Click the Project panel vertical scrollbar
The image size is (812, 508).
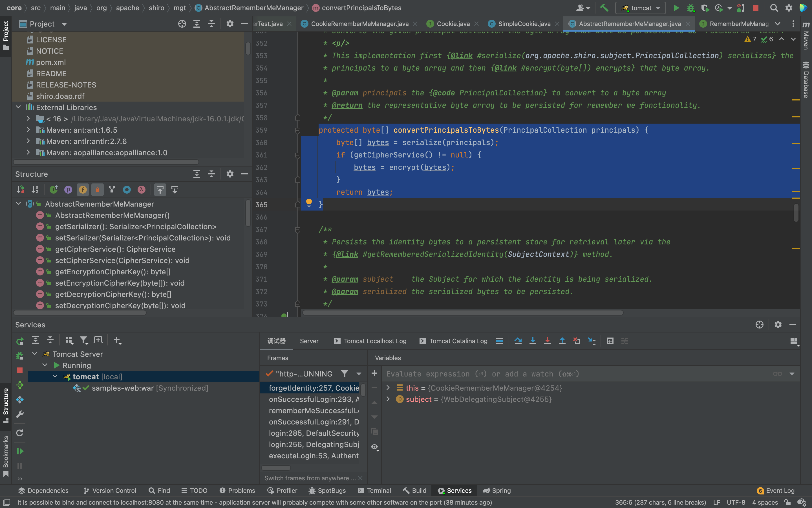[248, 48]
